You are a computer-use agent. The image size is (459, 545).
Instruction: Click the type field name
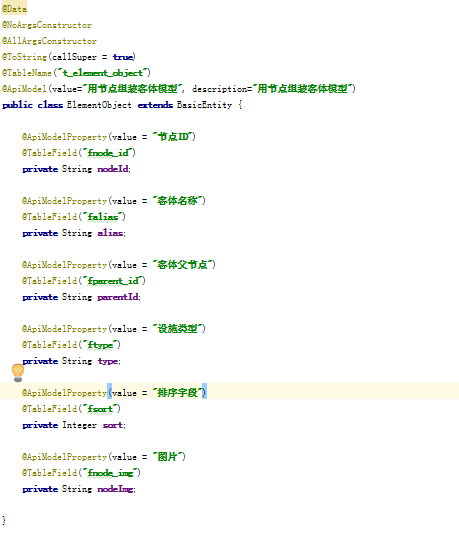point(108,361)
